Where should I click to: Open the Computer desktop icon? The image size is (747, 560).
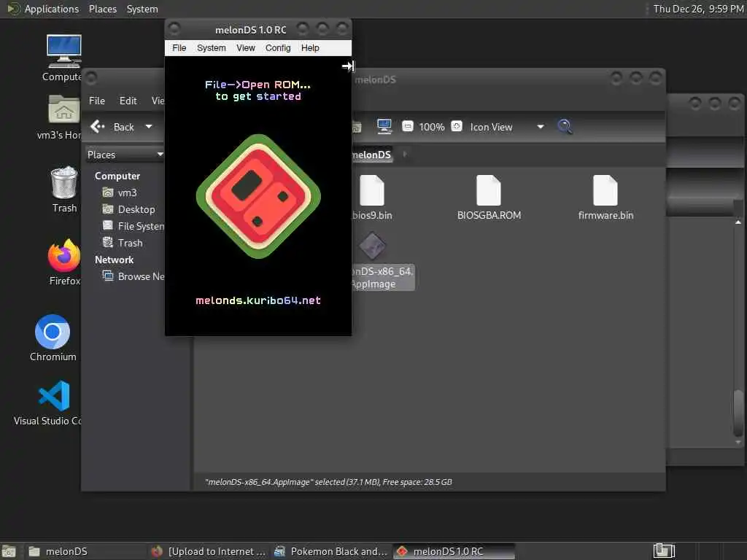[x=64, y=52]
